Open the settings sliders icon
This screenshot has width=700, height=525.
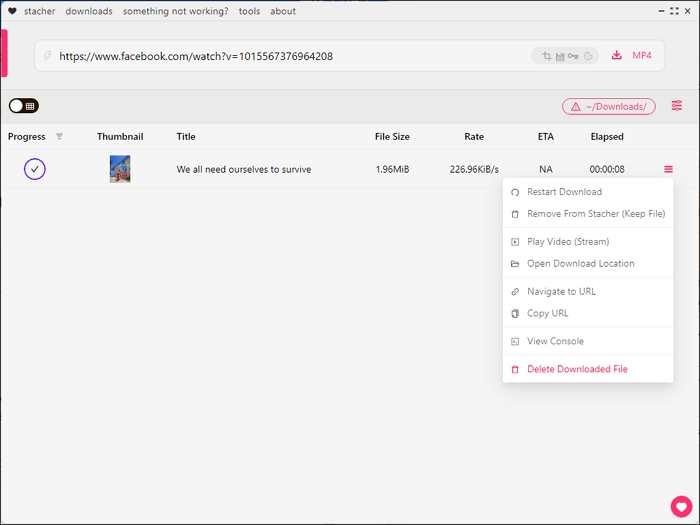point(677,106)
